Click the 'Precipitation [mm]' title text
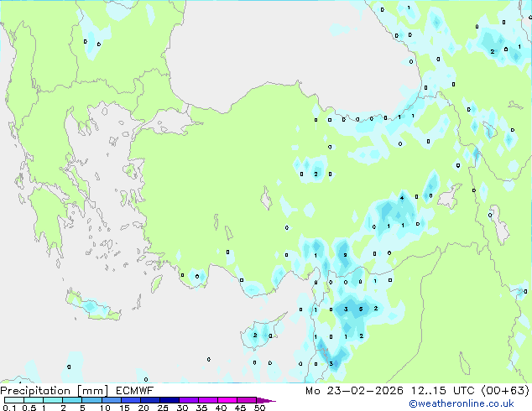The width and height of the screenshot is (532, 411). coord(55,391)
